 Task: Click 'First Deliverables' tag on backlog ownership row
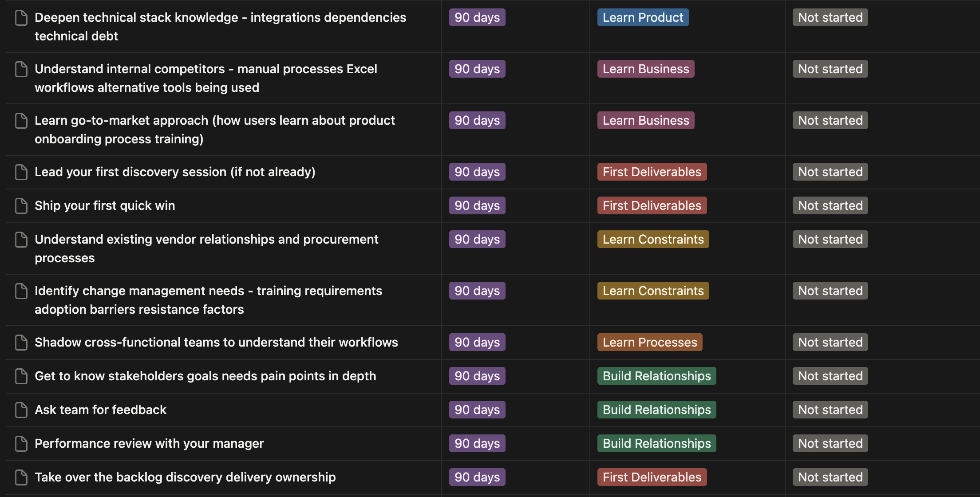(652, 477)
